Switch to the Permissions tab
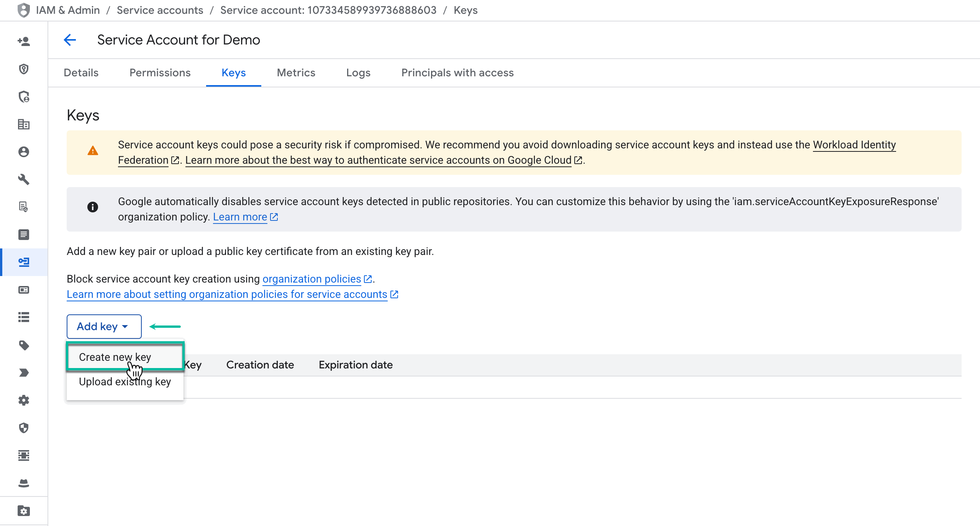 pos(160,72)
